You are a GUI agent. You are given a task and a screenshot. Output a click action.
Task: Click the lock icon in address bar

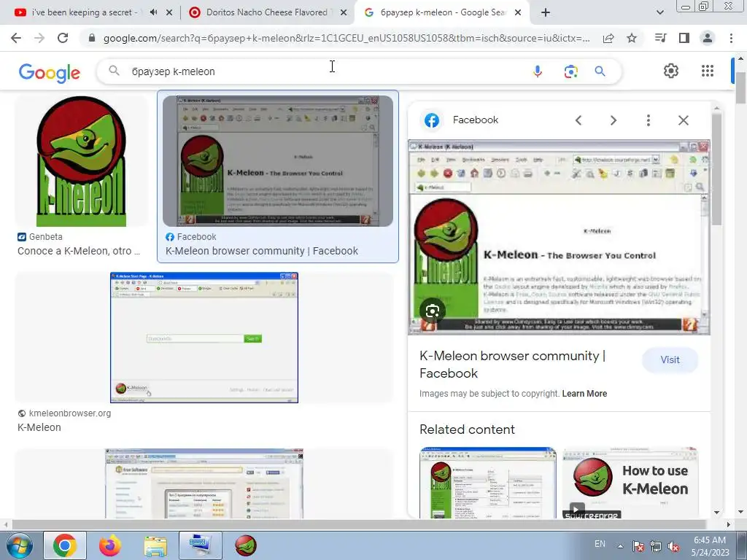(92, 38)
